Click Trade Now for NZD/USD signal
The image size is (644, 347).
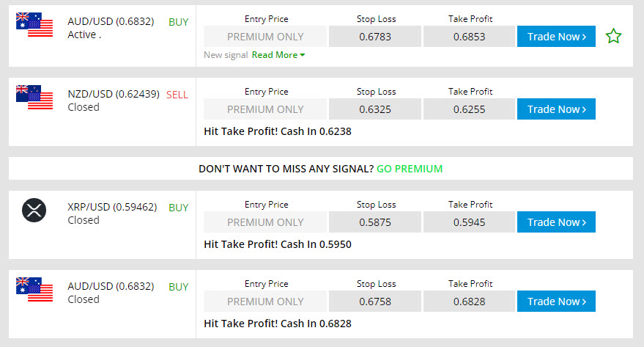556,109
